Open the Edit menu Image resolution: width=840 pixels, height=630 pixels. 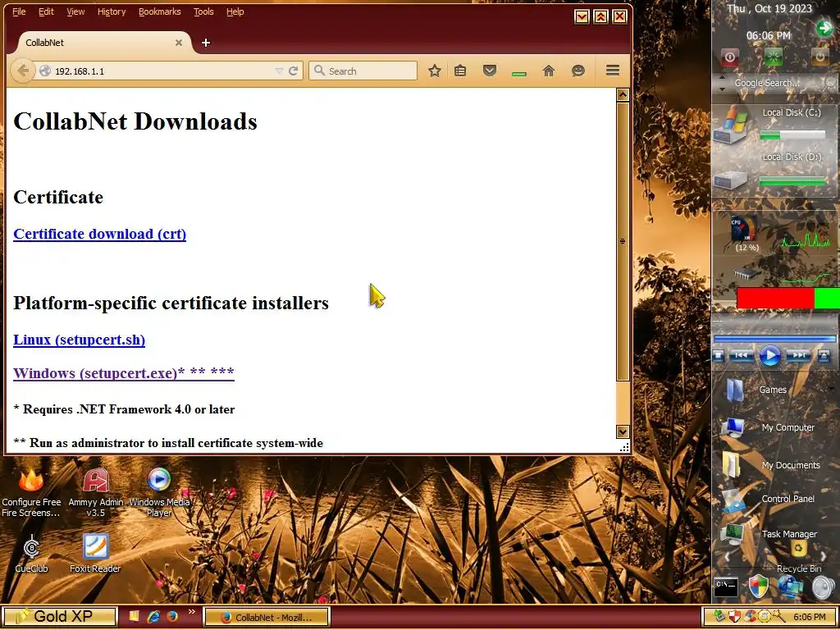[46, 11]
